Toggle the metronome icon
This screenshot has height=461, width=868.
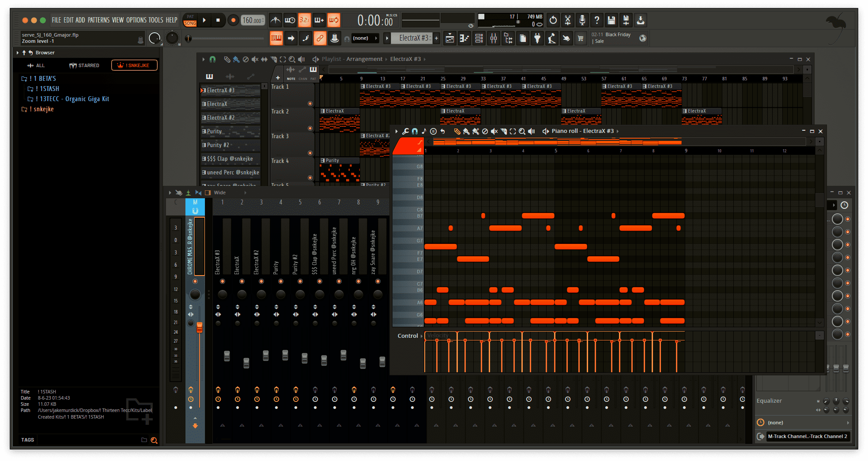click(275, 20)
